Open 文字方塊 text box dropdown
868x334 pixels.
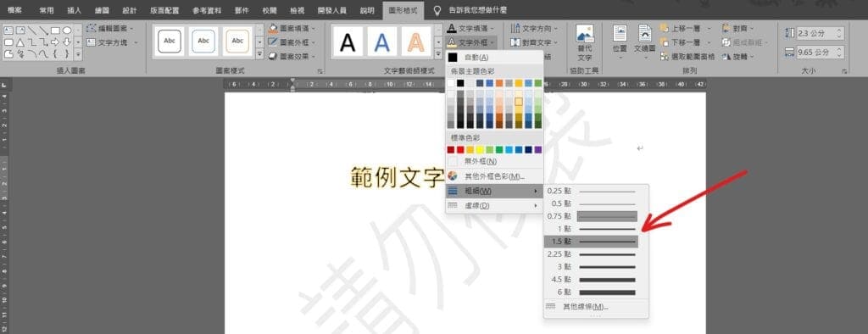pyautogui.click(x=113, y=42)
